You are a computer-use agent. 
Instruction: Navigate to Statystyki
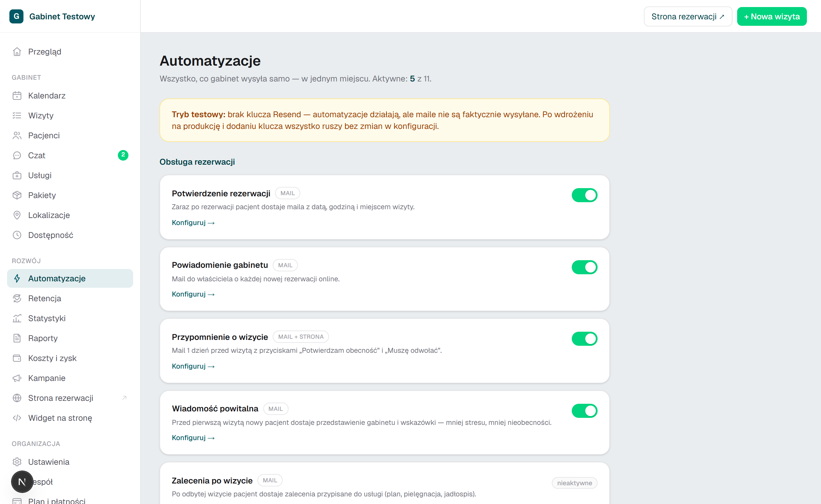click(x=70, y=318)
